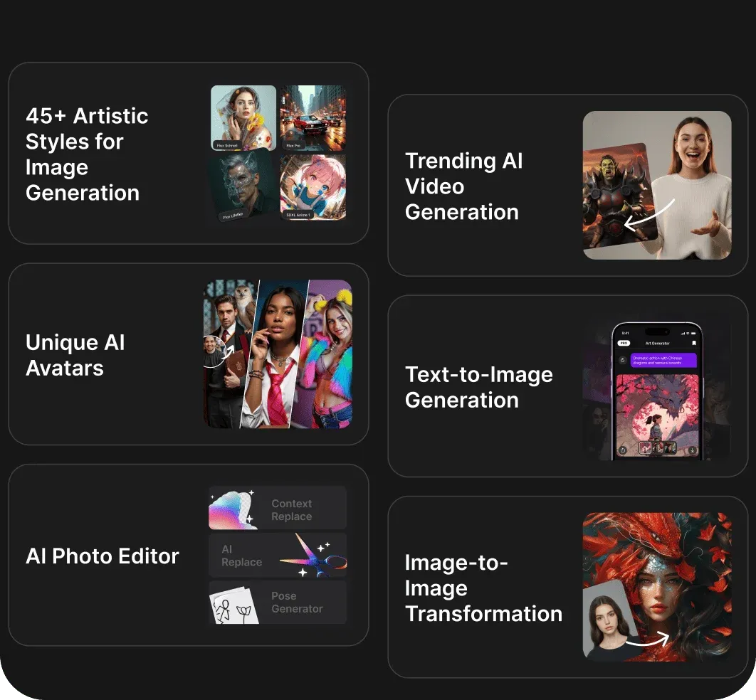Open the Context Replace tool
The height and width of the screenshot is (700, 756).
point(291,510)
